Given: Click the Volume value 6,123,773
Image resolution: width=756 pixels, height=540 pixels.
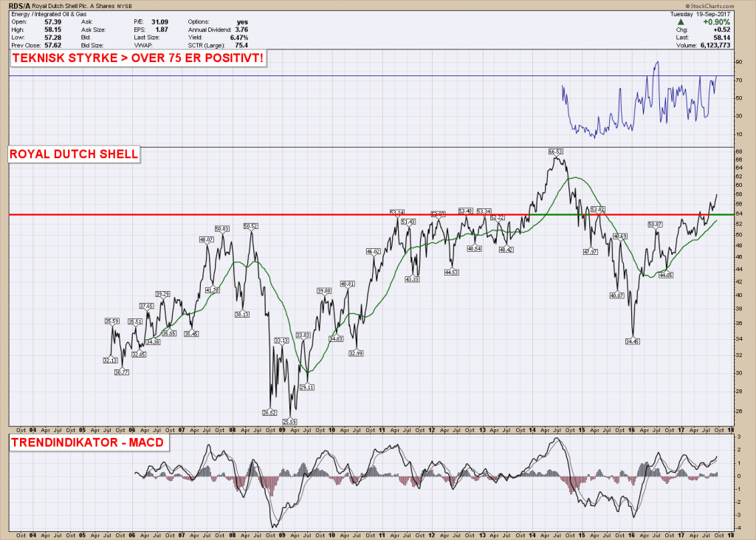Looking at the screenshot, I should click(x=715, y=45).
